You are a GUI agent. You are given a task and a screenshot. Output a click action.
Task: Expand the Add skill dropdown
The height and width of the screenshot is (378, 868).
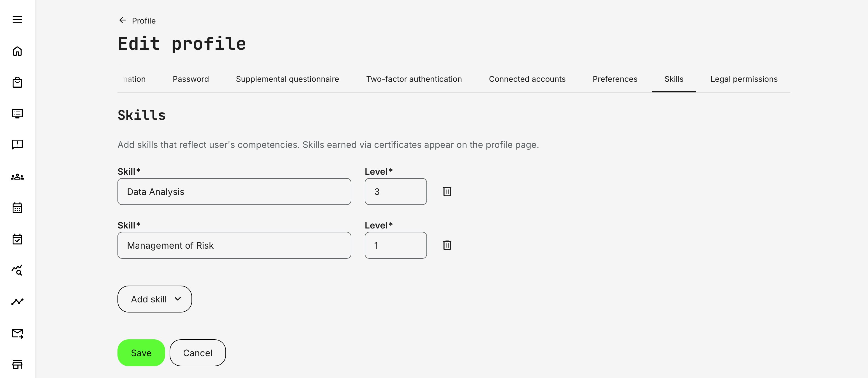point(154,299)
